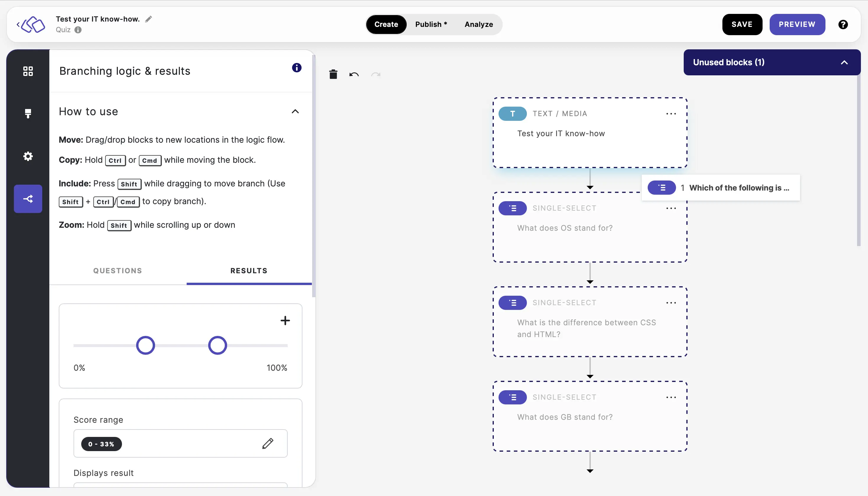Image resolution: width=868 pixels, height=496 pixels.
Task: Collapse the How to use section
Action: (x=295, y=111)
